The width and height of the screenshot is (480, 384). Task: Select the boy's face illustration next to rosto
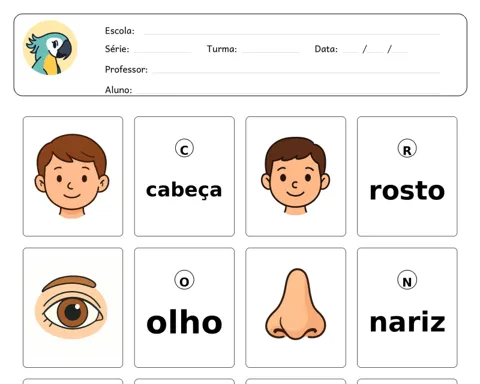click(295, 176)
